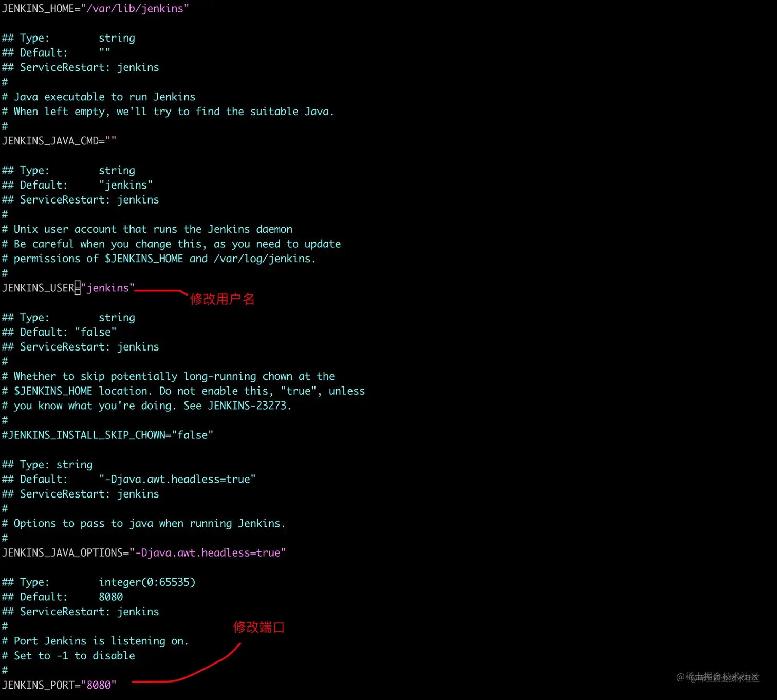The width and height of the screenshot is (777, 700).
Task: Click the JENKINS_JAVA_OPTIONS="-Djava.awt.headless=true" line
Action: (144, 552)
